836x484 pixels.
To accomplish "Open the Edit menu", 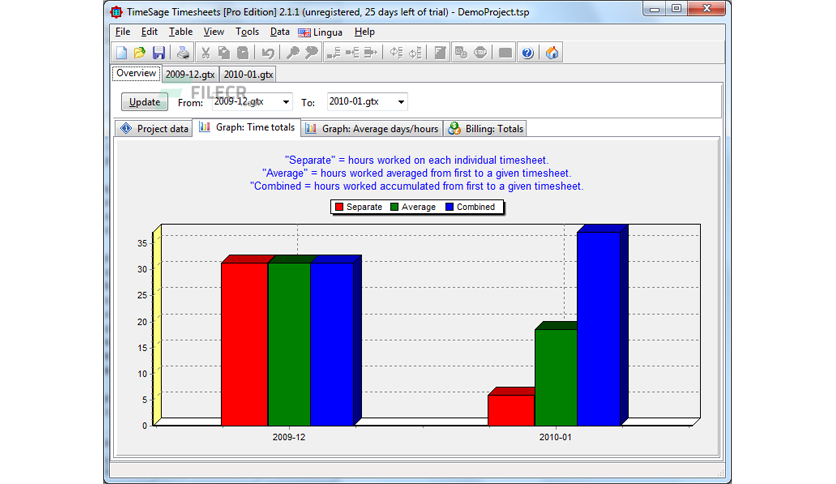I will pos(149,32).
